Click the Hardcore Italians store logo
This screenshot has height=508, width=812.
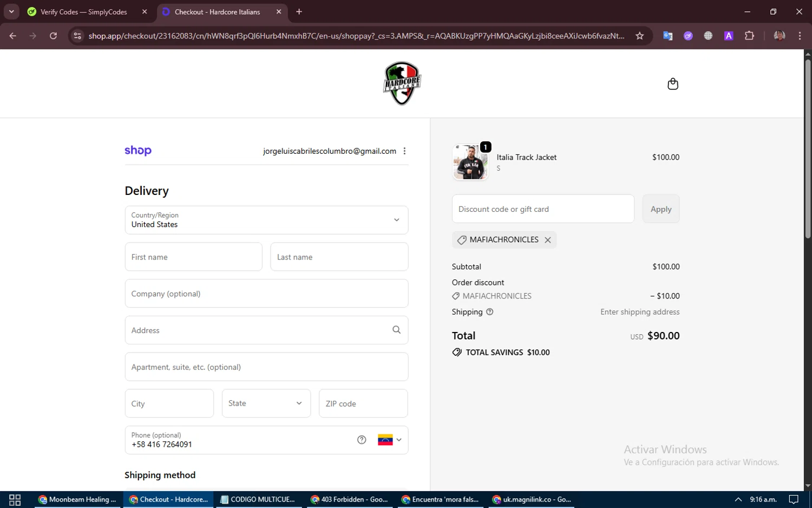[x=402, y=83]
